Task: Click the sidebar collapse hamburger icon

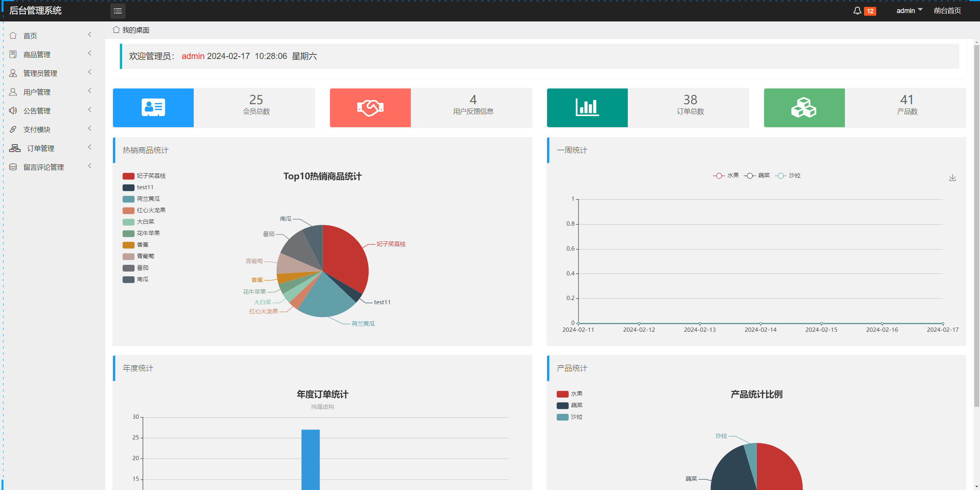Action: (x=118, y=11)
